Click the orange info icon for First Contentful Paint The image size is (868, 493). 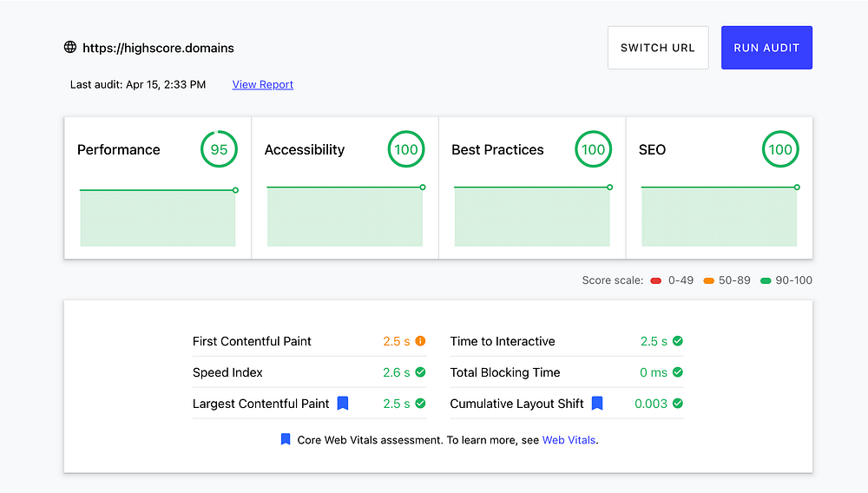click(x=420, y=341)
